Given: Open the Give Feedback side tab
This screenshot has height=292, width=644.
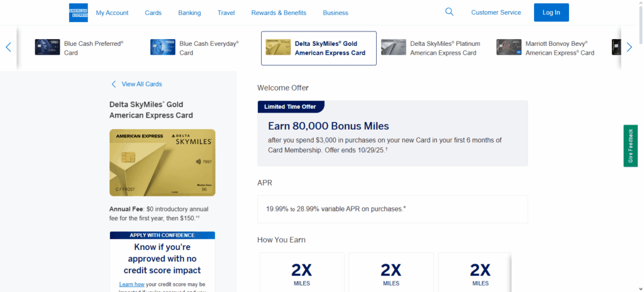Looking at the screenshot, I should pos(630,146).
